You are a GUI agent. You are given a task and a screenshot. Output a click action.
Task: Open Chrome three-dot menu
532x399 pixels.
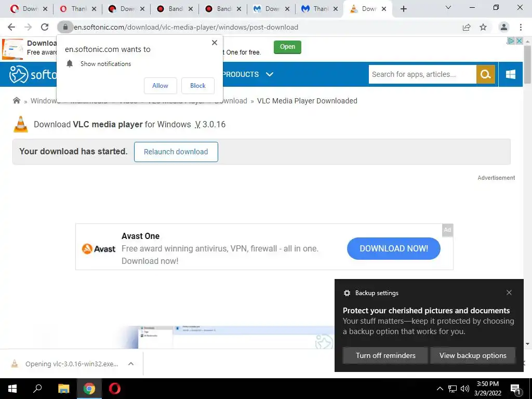coord(521,27)
